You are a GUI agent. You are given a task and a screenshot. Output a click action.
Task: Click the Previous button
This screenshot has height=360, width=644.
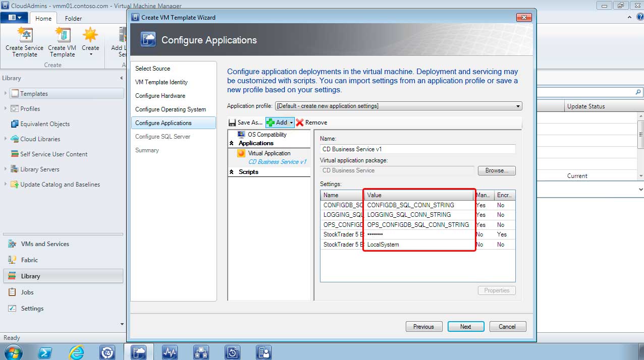coord(424,327)
